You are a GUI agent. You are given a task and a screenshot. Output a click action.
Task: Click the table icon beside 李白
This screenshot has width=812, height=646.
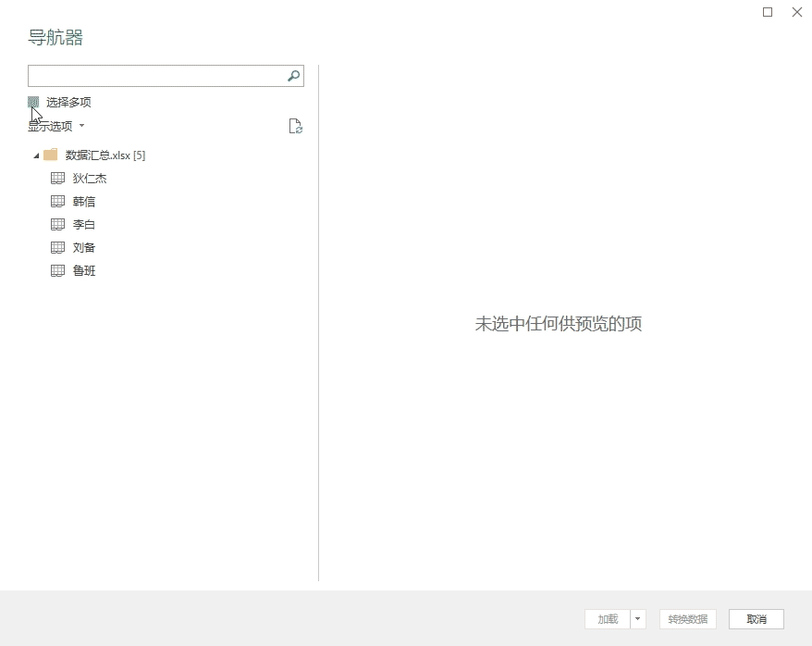click(57, 225)
